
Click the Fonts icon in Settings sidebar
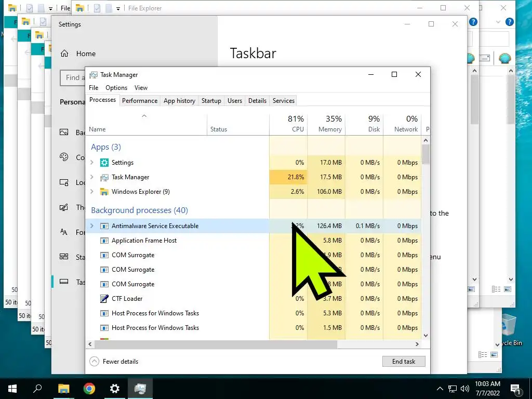[64, 232]
